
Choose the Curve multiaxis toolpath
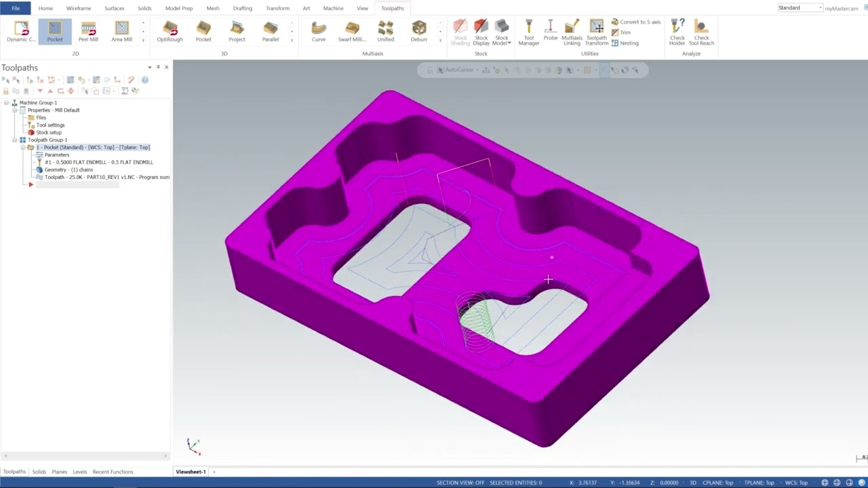click(319, 32)
